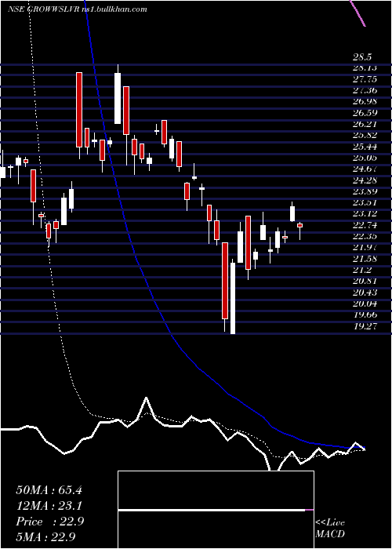Viewport: 392px width, 549px height.
Task: Click the long white candle reaching 19.27
Action: (x=233, y=298)
